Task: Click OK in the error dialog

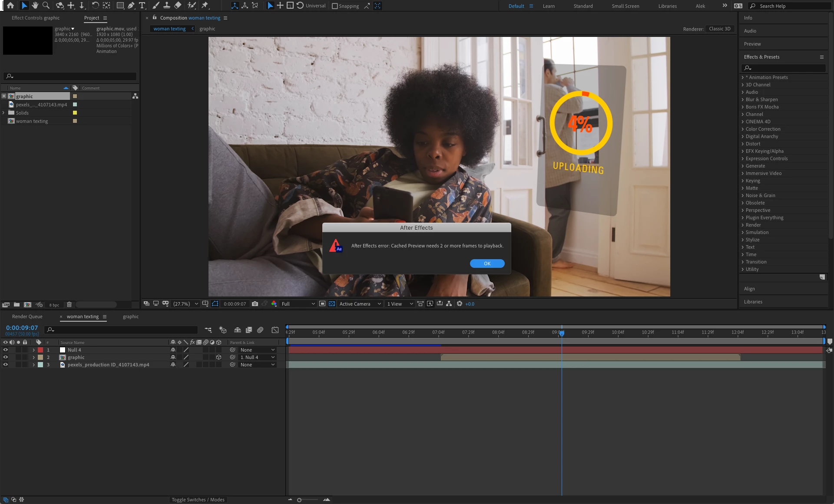Action: tap(487, 264)
